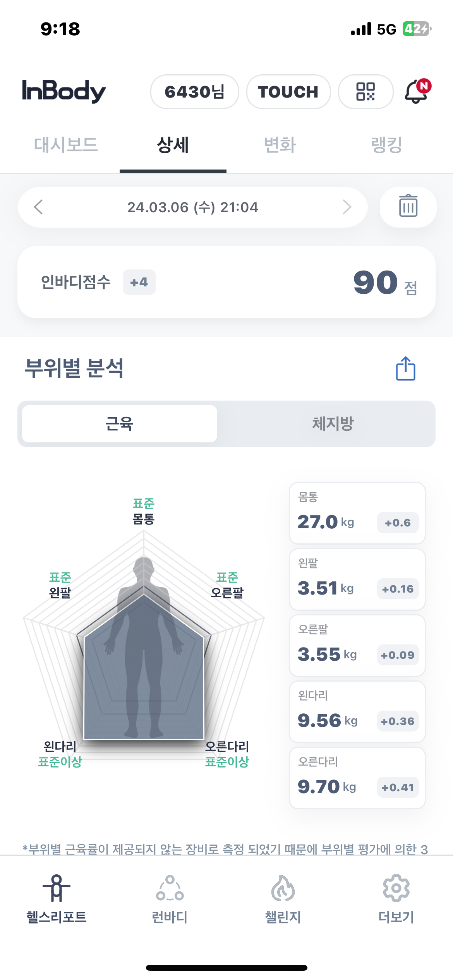Open the 챌린지 flame tab
Viewport: 453px width, 980px height.
(x=283, y=899)
